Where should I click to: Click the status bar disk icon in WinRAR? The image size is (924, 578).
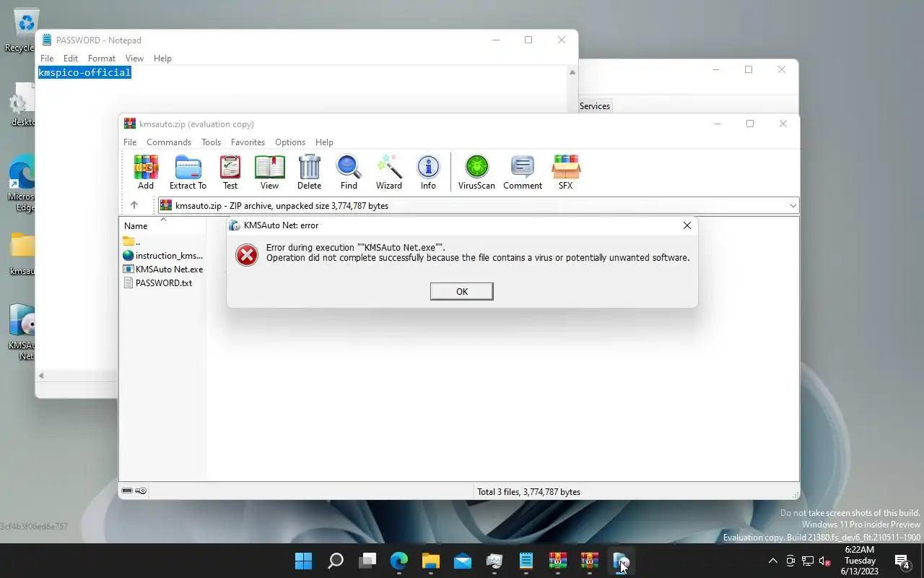(x=127, y=491)
